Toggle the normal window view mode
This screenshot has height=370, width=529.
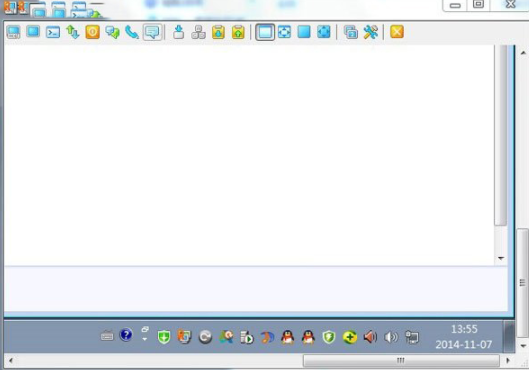pyautogui.click(x=265, y=32)
